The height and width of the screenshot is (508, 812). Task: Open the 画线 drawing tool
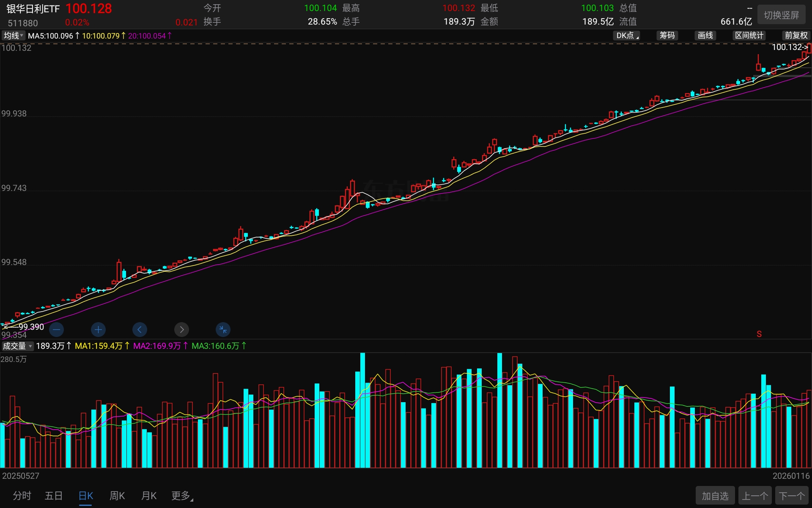[705, 36]
